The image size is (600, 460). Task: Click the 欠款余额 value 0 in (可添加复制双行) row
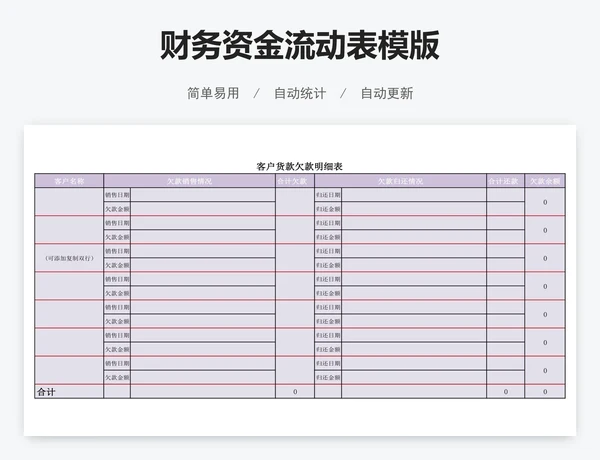(545, 258)
